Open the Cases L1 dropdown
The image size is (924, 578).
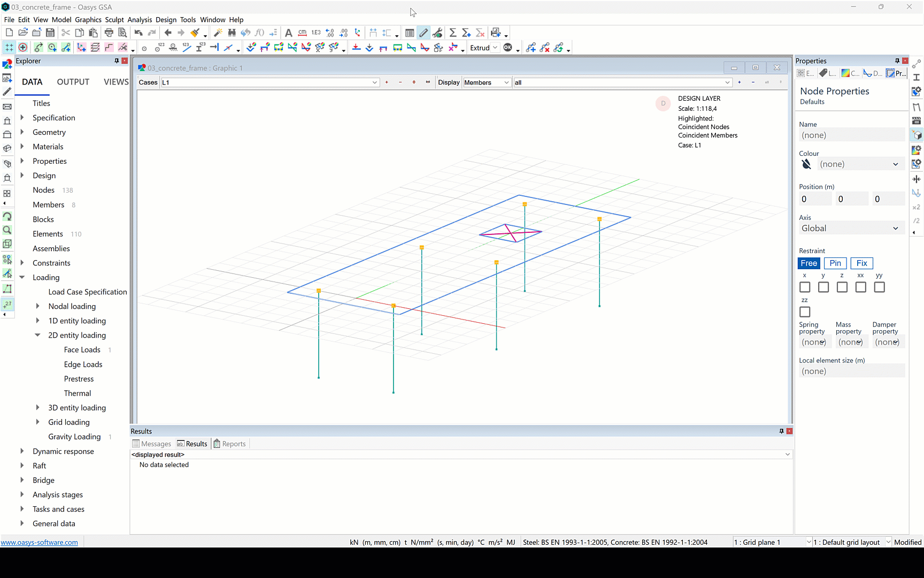click(x=374, y=82)
